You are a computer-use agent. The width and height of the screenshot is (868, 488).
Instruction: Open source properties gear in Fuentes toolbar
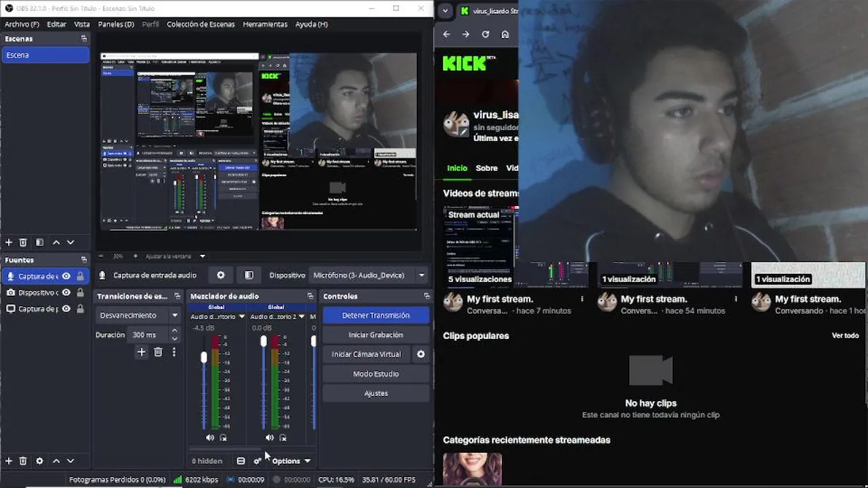tap(39, 461)
